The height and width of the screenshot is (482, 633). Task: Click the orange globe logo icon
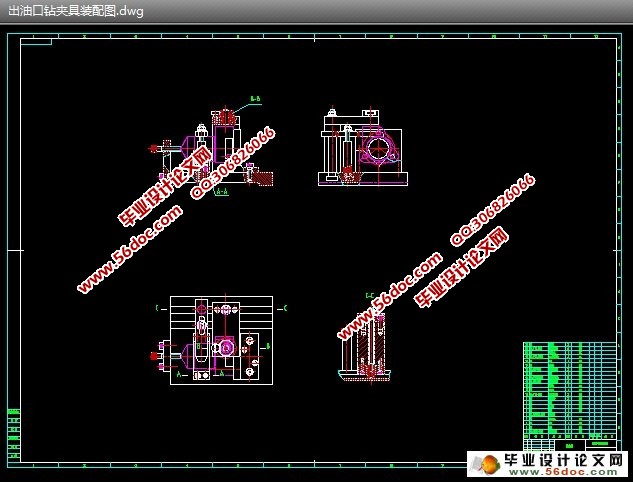point(485,466)
